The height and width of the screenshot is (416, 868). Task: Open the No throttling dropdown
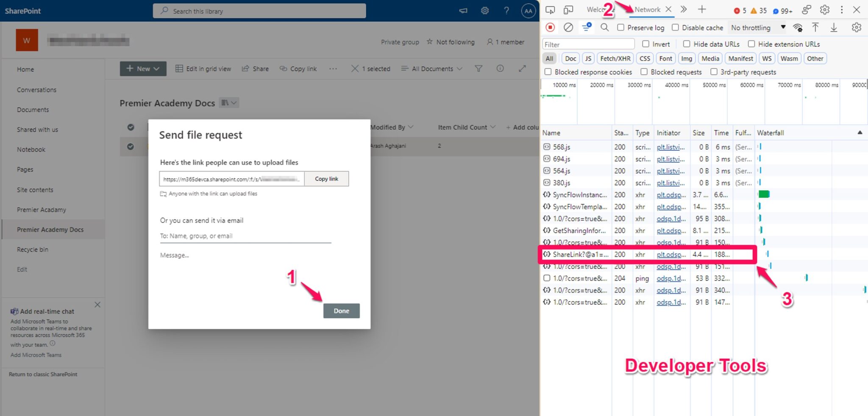pos(756,27)
